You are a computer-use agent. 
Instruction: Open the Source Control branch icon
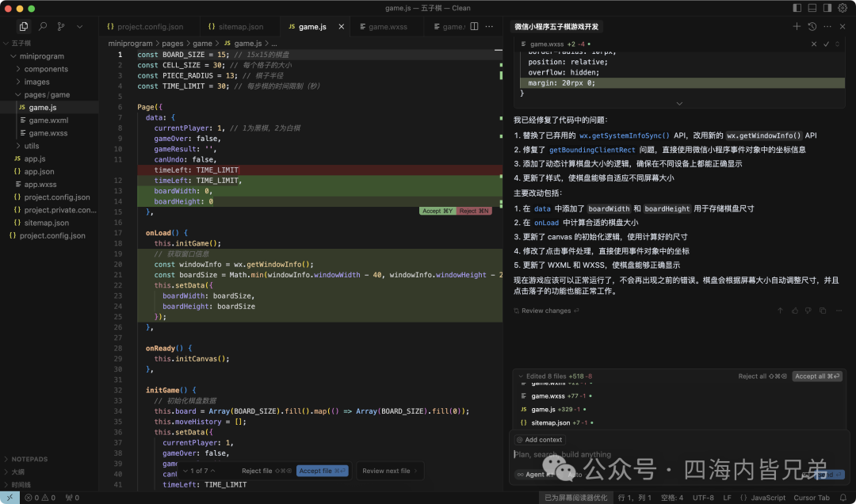[x=61, y=26]
